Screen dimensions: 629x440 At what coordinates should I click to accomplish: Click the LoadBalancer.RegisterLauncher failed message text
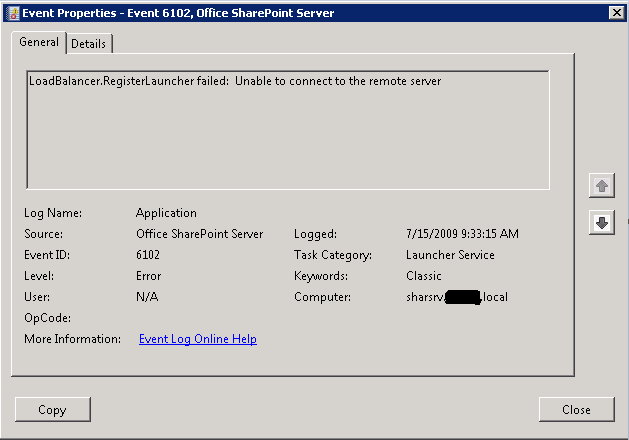pyautogui.click(x=235, y=81)
